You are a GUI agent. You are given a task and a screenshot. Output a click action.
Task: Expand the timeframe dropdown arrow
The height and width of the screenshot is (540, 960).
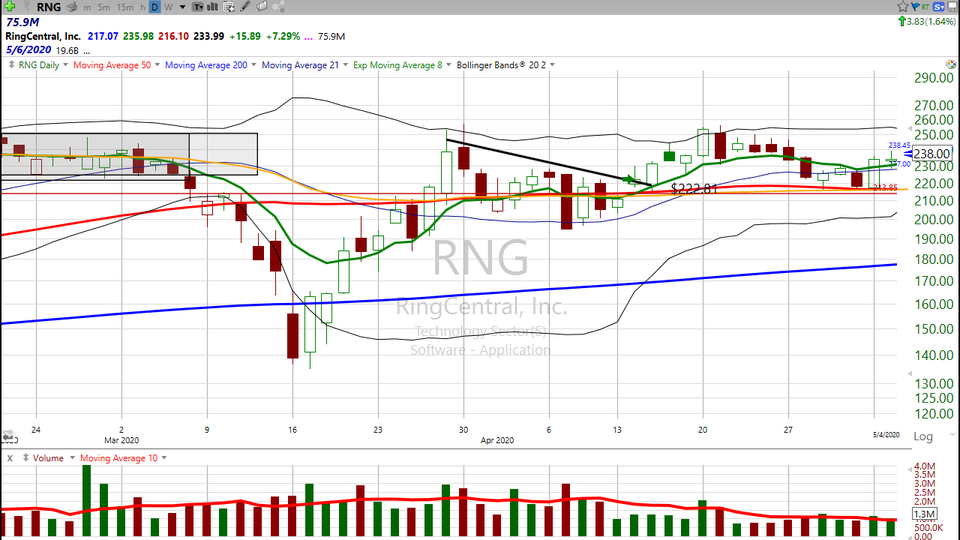click(180, 7)
